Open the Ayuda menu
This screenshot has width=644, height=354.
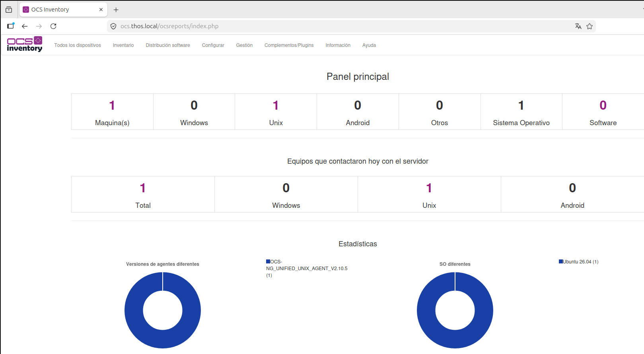click(369, 45)
